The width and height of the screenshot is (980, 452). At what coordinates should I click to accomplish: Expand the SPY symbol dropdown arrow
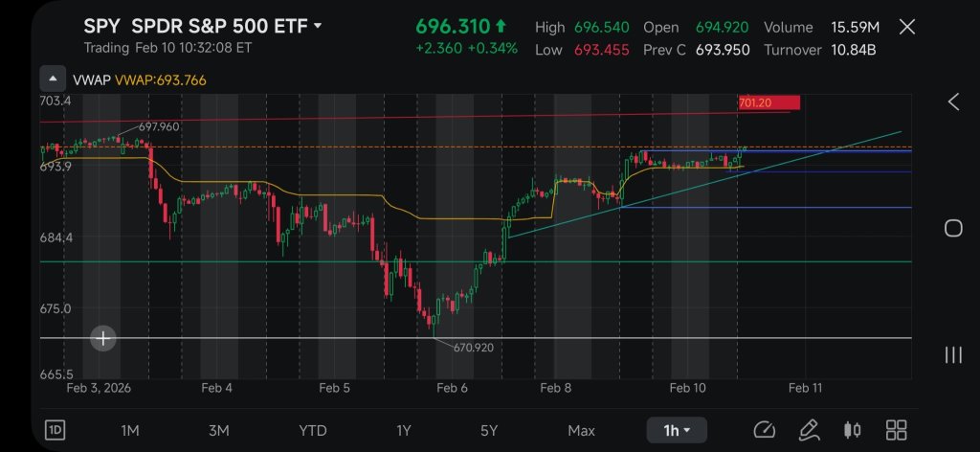coord(318,26)
